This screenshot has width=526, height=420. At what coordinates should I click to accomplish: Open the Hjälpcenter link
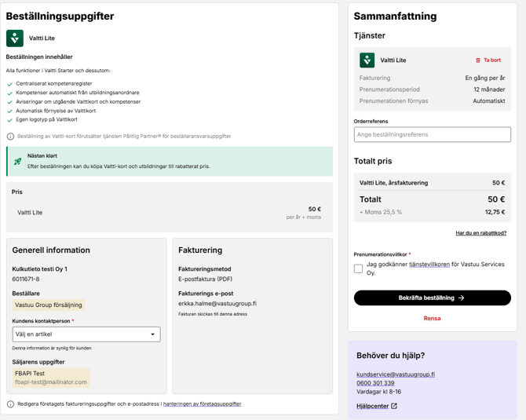point(372,406)
